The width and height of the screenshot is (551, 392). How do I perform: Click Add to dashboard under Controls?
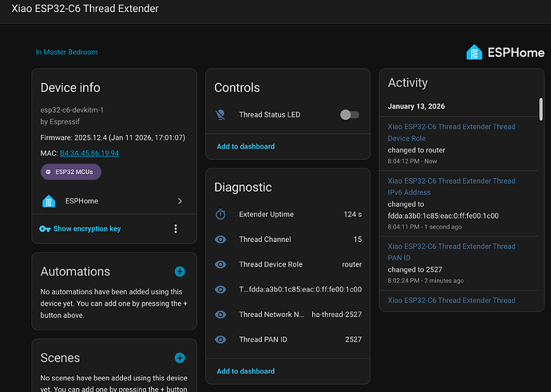coord(245,147)
